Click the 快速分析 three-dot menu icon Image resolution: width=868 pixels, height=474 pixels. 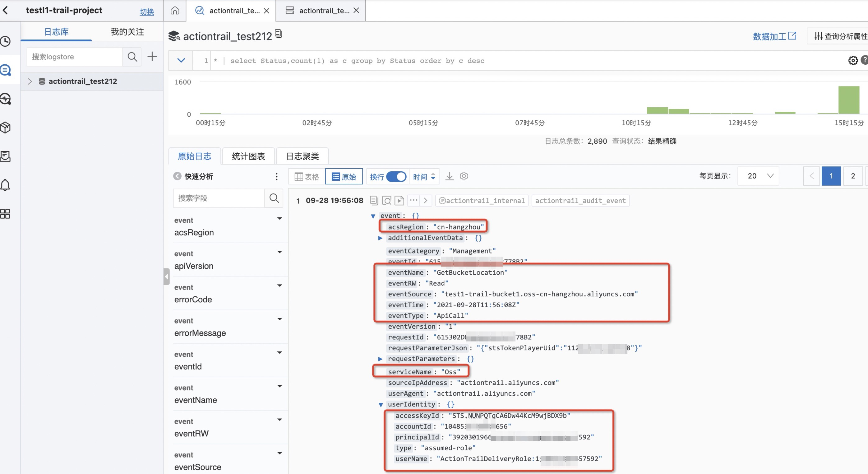coord(276,176)
